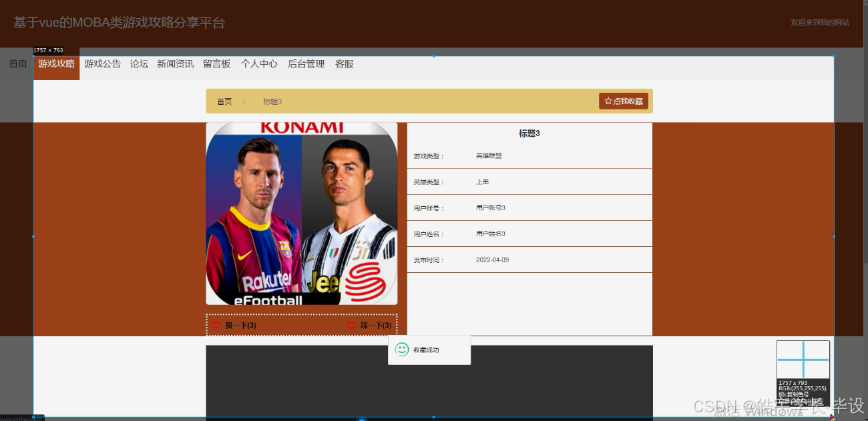Click the star icon in 点我收藏
This screenshot has height=421, width=868.
pos(608,101)
